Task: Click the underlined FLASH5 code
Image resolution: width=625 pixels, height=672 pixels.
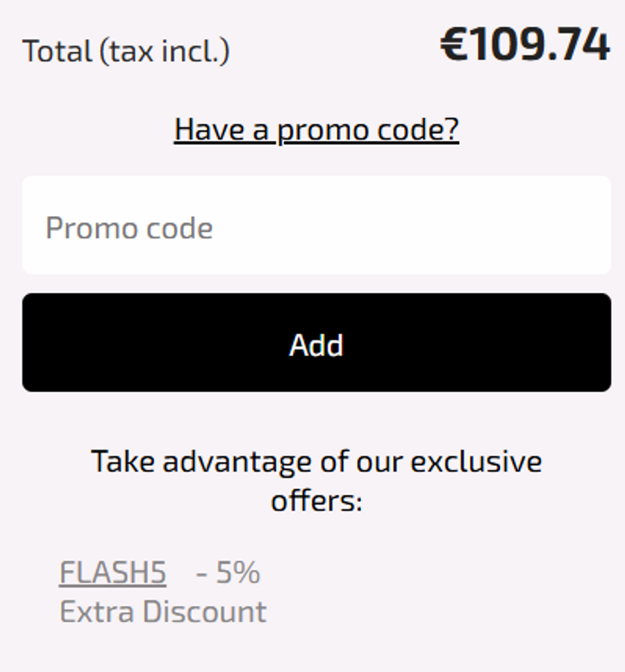Action: point(112,573)
